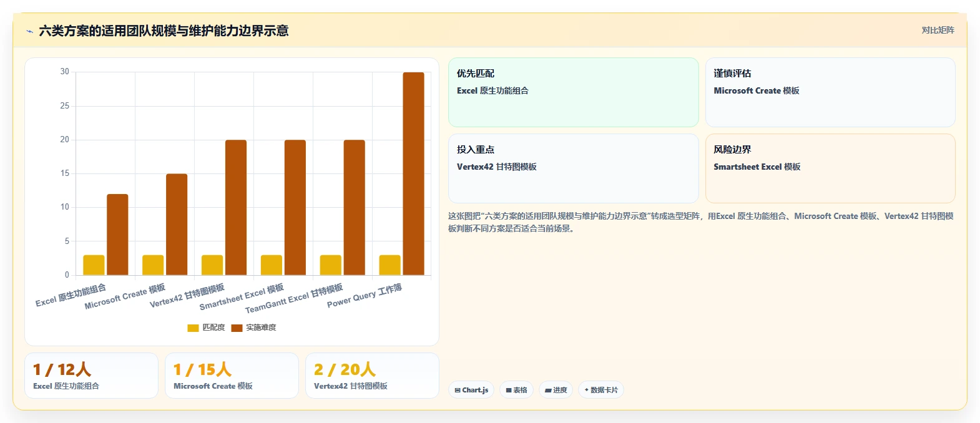Image resolution: width=980 pixels, height=423 pixels.
Task: Click the y-axis value 30
Action: [65, 72]
